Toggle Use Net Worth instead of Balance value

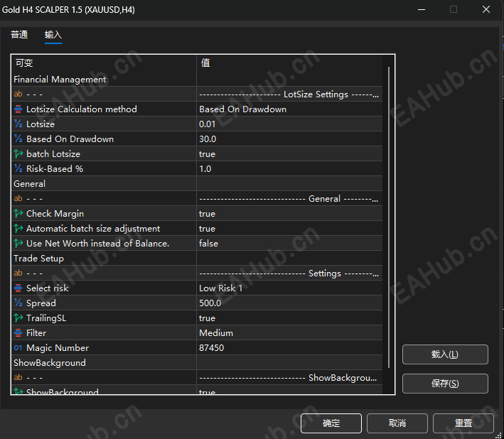point(289,244)
